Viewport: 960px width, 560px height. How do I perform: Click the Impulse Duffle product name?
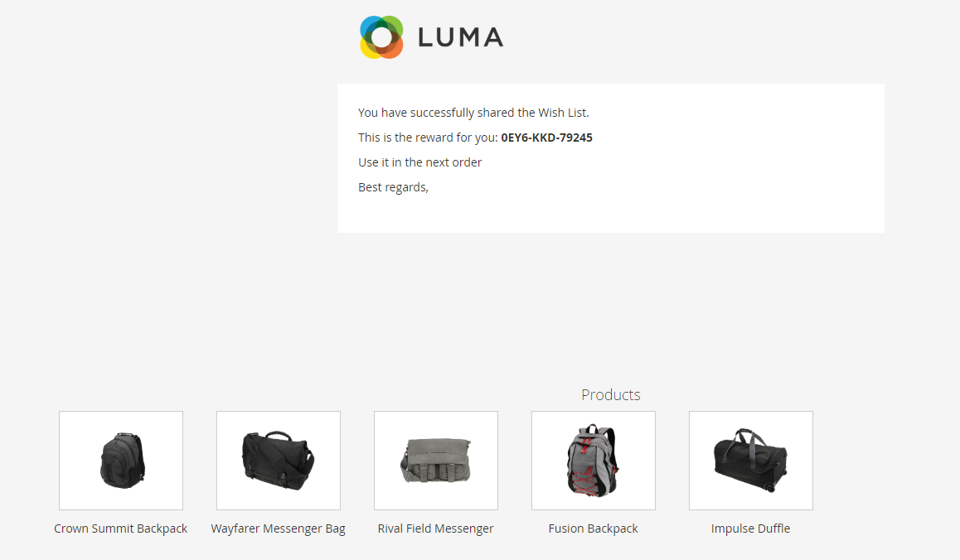coord(750,529)
